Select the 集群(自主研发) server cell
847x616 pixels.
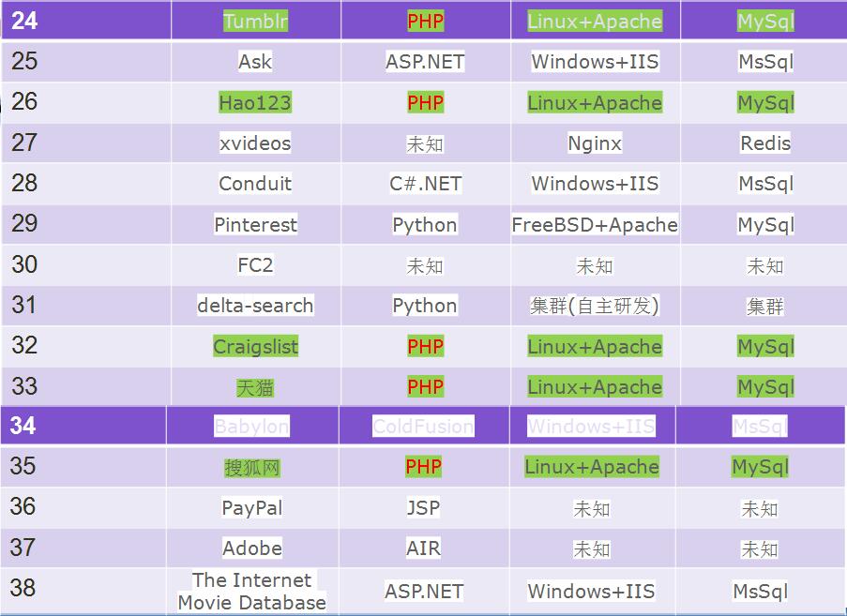(x=595, y=306)
